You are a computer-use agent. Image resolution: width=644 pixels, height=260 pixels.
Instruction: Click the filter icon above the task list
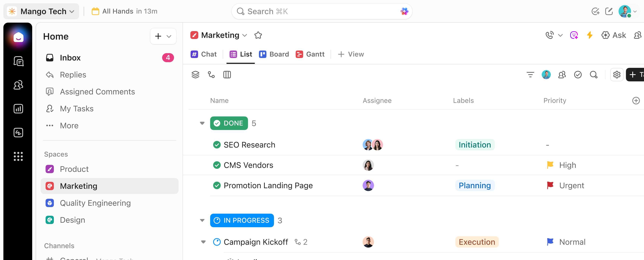point(530,74)
